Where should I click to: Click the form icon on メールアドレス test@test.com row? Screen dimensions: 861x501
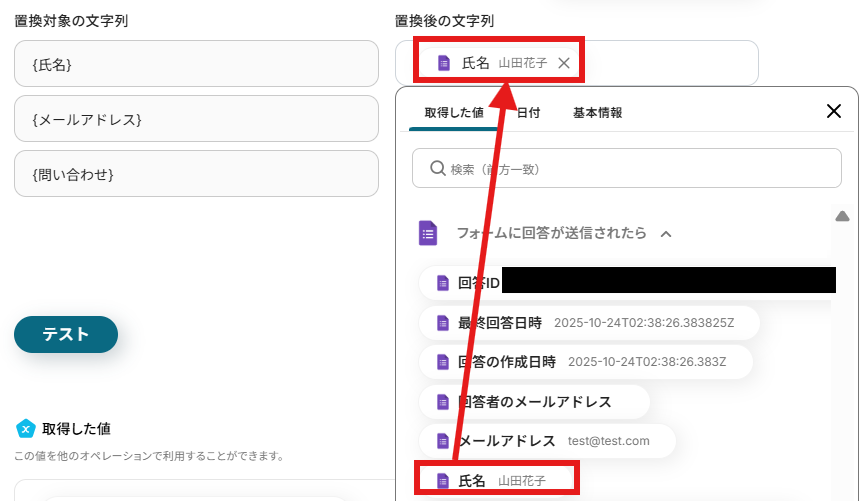coord(443,441)
